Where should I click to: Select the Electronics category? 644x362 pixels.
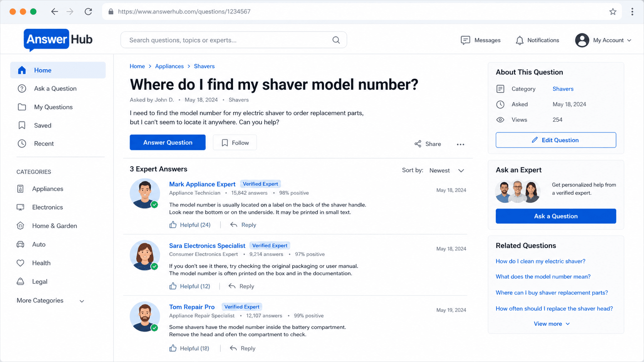[40, 207]
